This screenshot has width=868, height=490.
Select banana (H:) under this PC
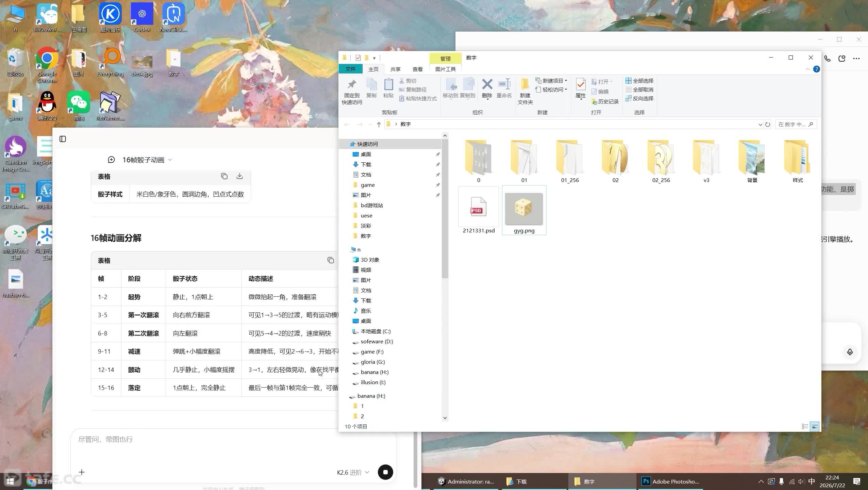pyautogui.click(x=374, y=372)
